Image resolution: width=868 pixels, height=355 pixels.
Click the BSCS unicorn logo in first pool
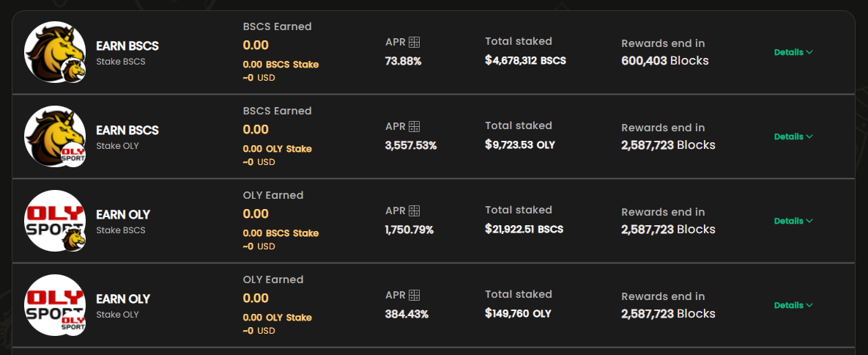click(x=55, y=51)
